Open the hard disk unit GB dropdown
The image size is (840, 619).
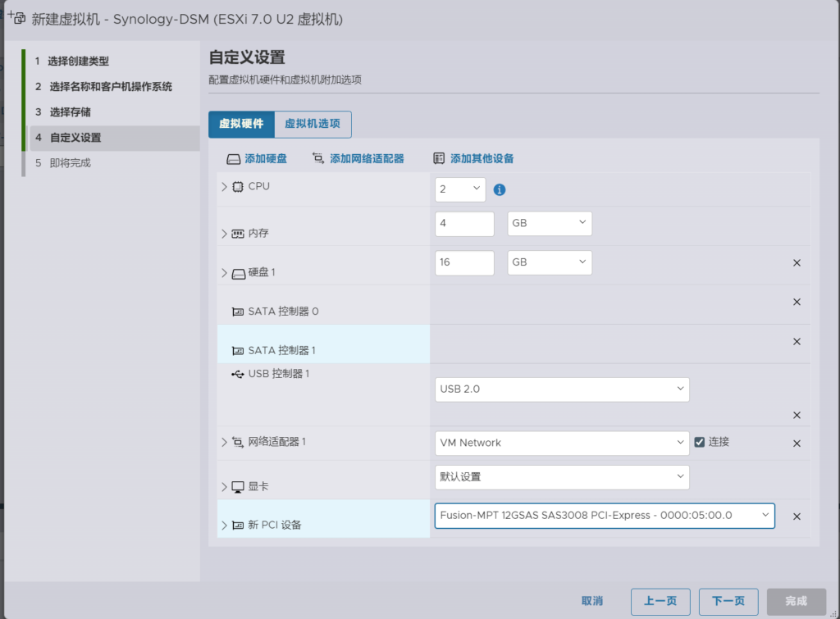click(550, 262)
